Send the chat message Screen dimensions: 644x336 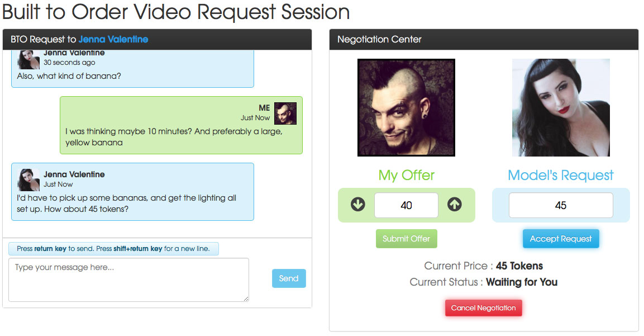[x=289, y=278]
